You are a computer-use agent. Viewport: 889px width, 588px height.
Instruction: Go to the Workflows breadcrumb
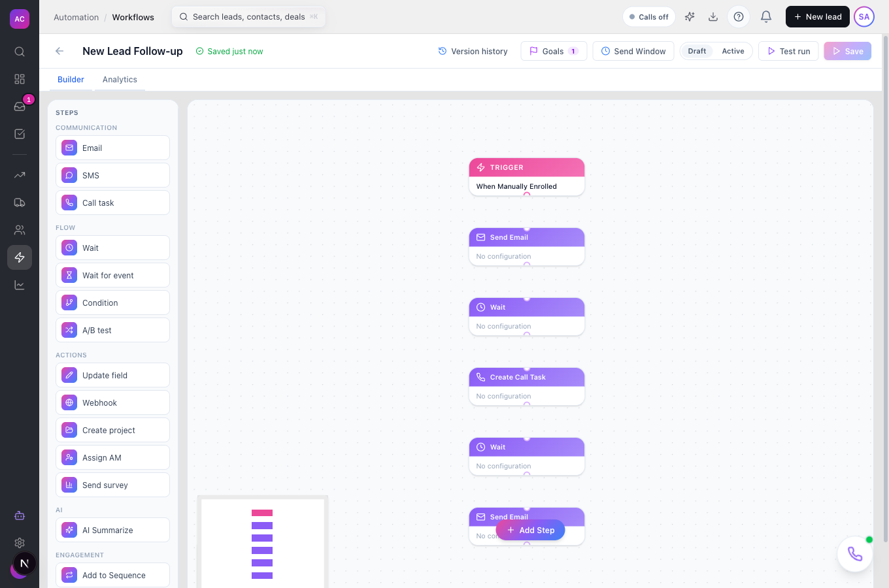[133, 18]
